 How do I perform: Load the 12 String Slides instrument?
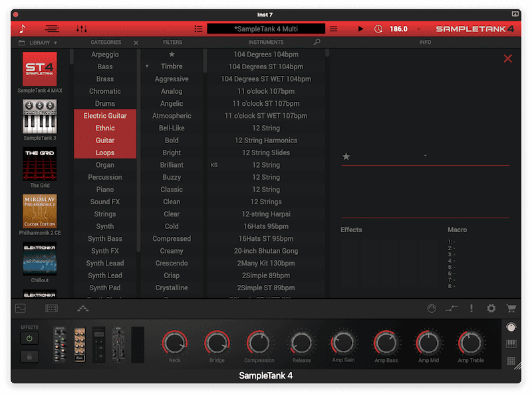coord(266,152)
